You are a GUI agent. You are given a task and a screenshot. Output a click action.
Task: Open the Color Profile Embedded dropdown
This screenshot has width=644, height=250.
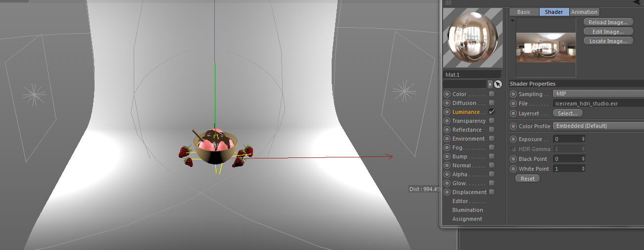pyautogui.click(x=598, y=126)
